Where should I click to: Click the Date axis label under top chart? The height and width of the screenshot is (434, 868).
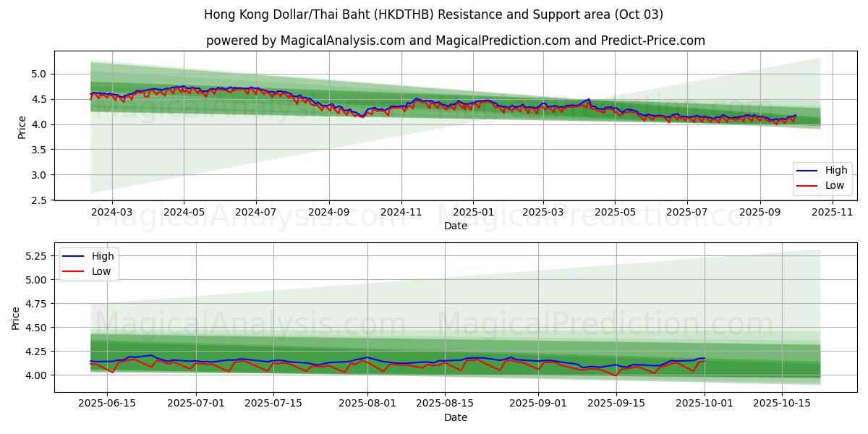coord(455,226)
